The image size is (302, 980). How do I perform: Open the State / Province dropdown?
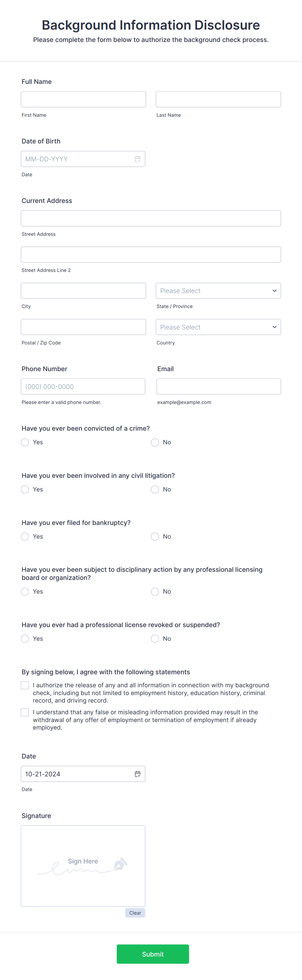click(x=218, y=291)
